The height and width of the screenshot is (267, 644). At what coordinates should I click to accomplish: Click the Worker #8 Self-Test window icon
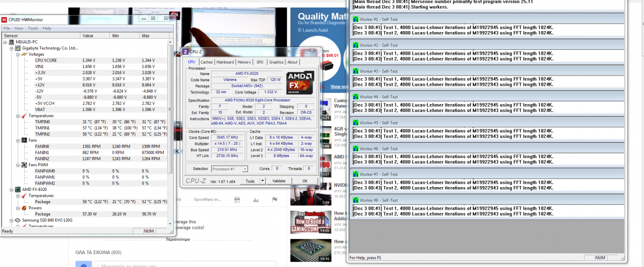[355, 200]
